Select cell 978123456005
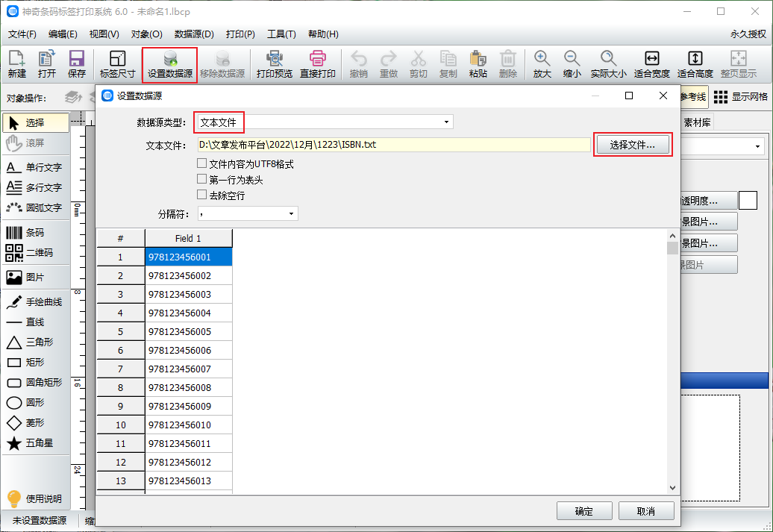Image resolution: width=773 pixels, height=532 pixels. pyautogui.click(x=188, y=331)
